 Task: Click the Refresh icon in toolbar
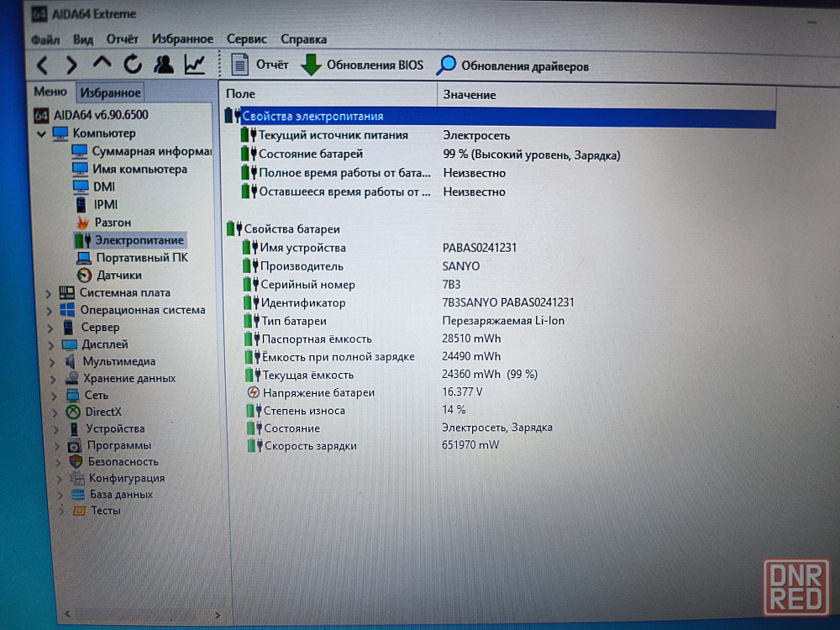(133, 65)
